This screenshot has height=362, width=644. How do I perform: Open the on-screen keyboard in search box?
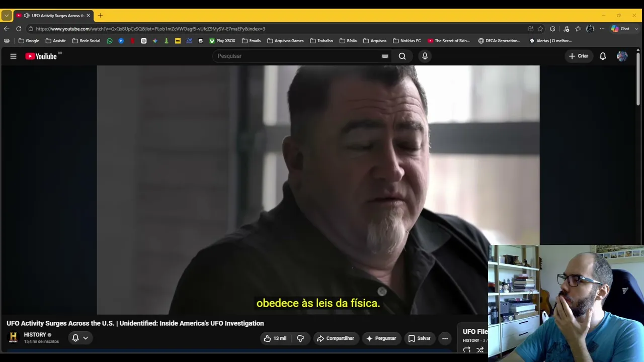click(385, 56)
